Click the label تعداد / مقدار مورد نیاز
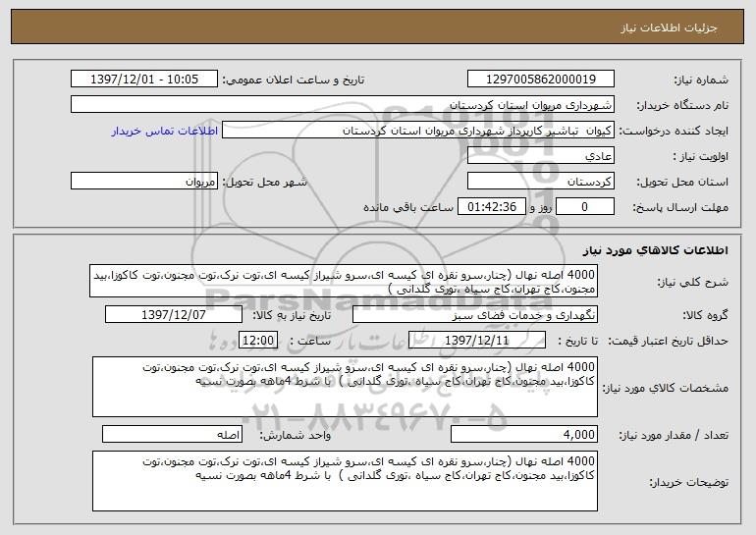The image size is (756, 535). [674, 435]
